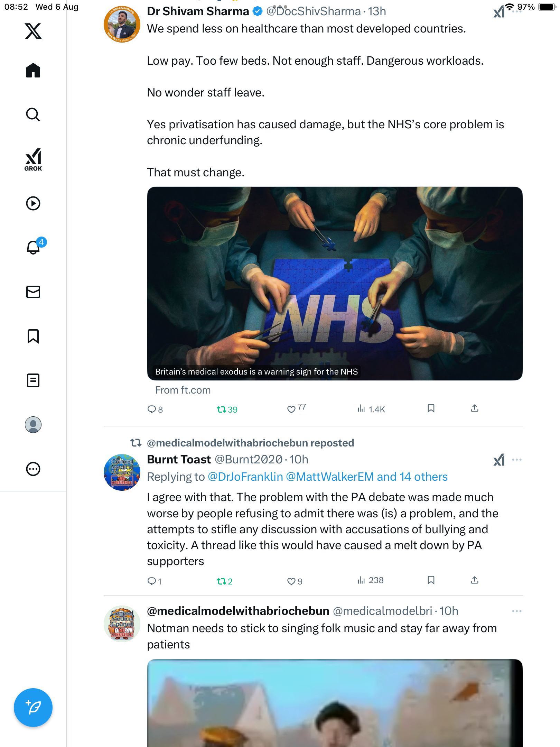This screenshot has width=560, height=747.
Task: Open more options on Burnt Toast's post
Action: [x=517, y=460]
